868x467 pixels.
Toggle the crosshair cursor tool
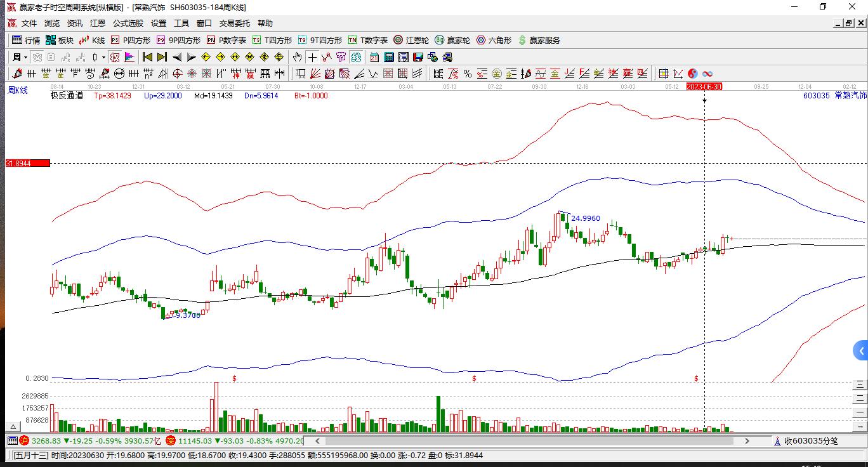pyautogui.click(x=312, y=57)
